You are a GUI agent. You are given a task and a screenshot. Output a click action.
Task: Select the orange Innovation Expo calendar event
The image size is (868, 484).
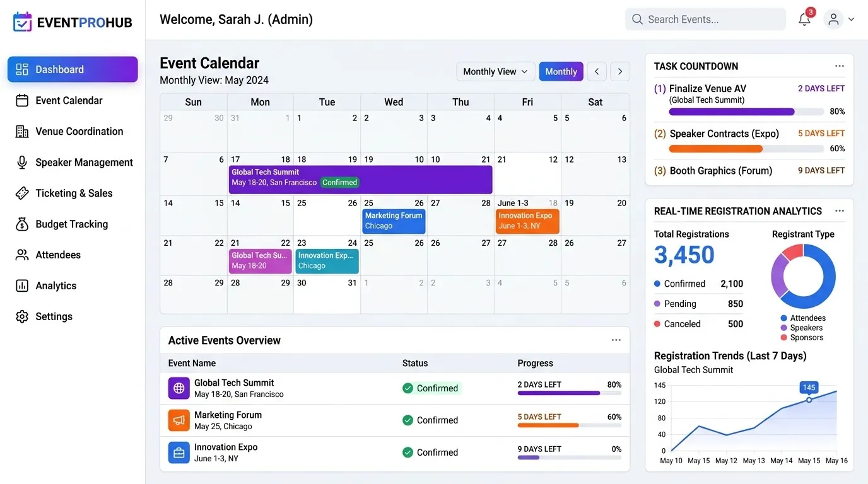[527, 221]
